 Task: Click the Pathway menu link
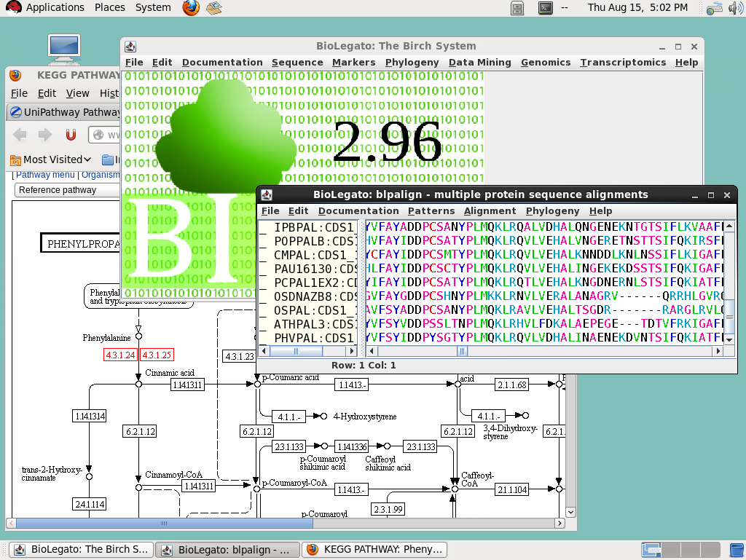45,175
